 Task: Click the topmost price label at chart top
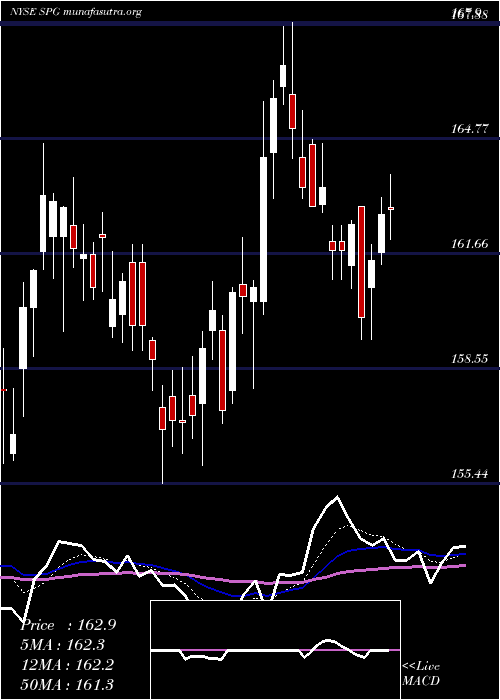pos(468,13)
